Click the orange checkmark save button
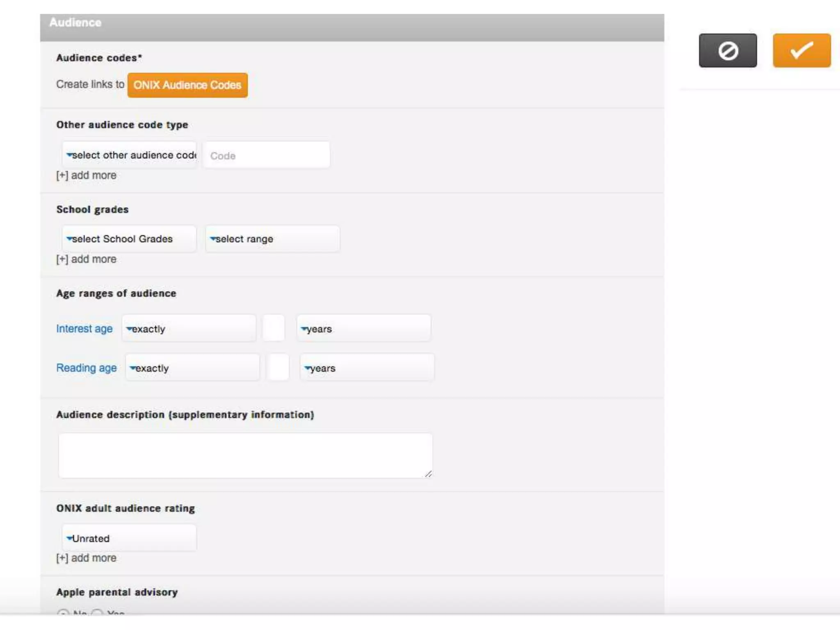The image size is (840, 630). (801, 50)
